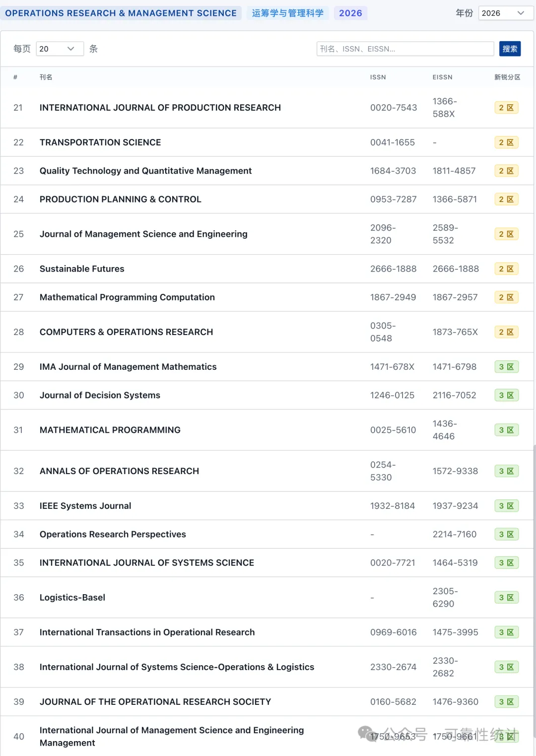The image size is (536, 756).
Task: Click the ISSN column header
Action: 378,77
